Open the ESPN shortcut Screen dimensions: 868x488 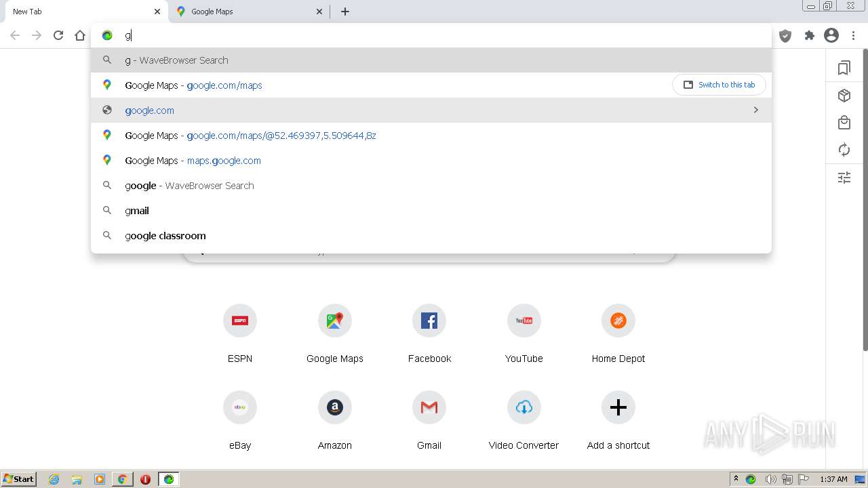pyautogui.click(x=240, y=321)
